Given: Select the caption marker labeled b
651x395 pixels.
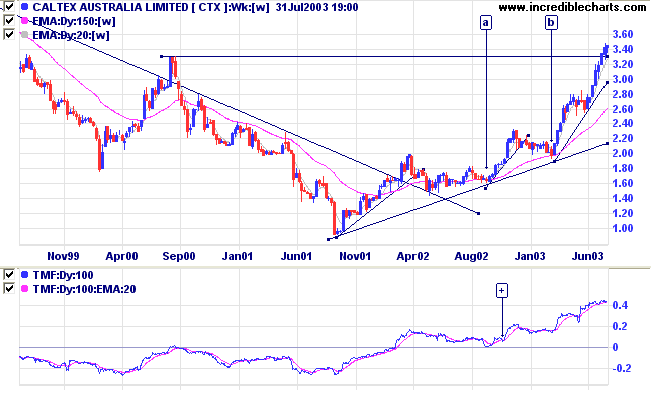Looking at the screenshot, I should point(551,22).
